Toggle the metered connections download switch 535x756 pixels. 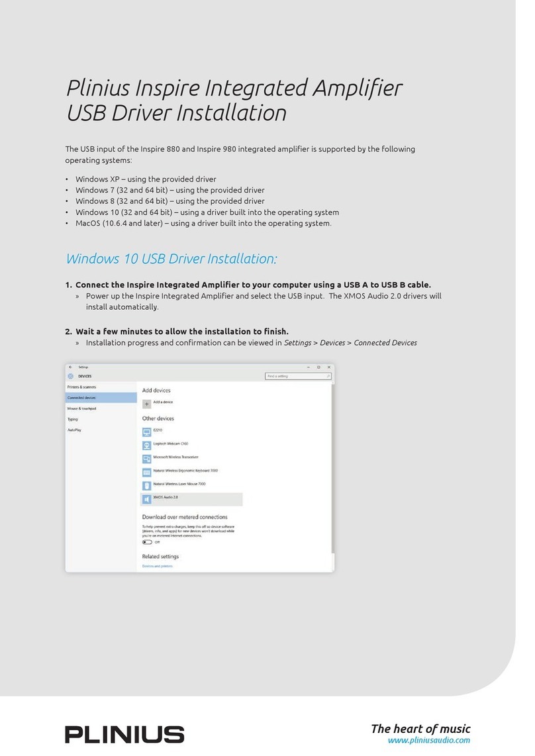pos(147,542)
